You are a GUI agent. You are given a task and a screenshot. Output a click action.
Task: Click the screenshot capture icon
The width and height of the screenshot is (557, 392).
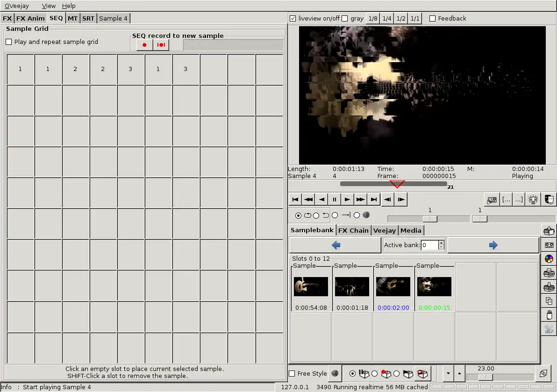[x=492, y=200]
